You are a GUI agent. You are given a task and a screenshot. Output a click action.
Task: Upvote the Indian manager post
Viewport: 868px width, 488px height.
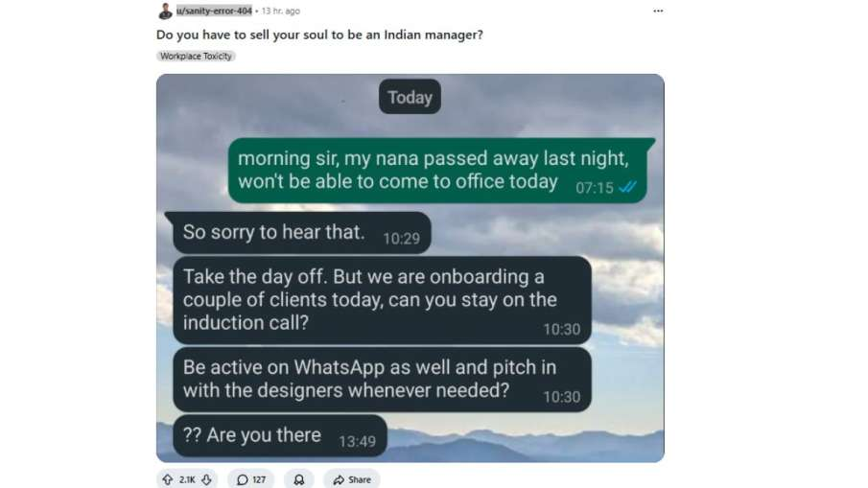(x=167, y=479)
